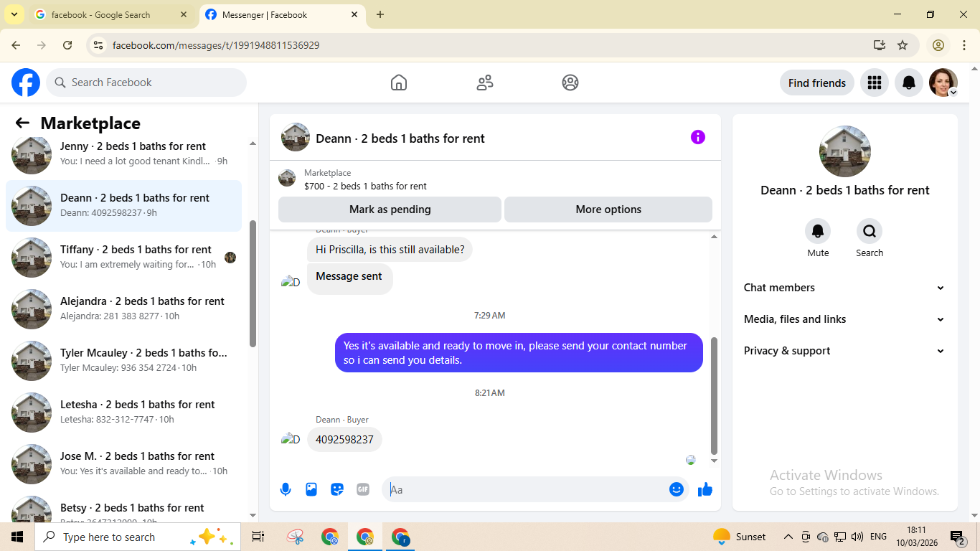Open the Sunset weather widget
Screen dimensions: 980x551
pyautogui.click(x=740, y=537)
